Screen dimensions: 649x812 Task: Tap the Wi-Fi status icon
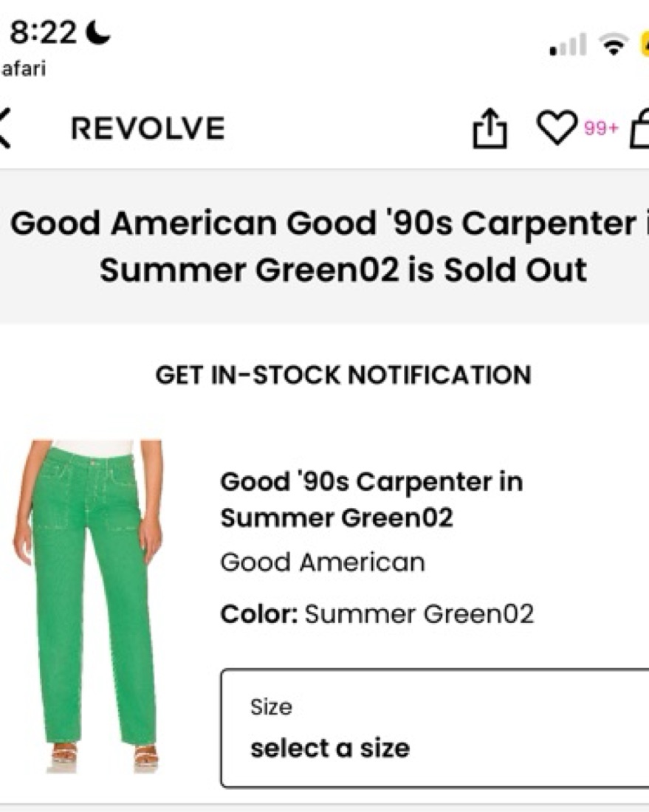pos(614,44)
